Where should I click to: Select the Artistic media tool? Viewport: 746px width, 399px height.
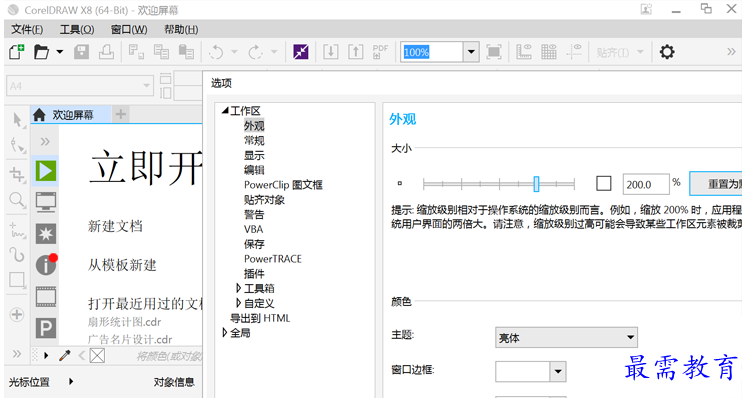pos(17,255)
